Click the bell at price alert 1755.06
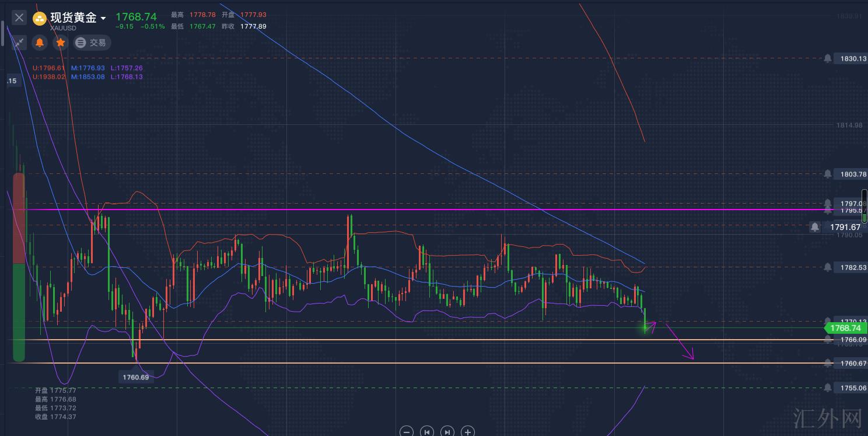 click(828, 388)
